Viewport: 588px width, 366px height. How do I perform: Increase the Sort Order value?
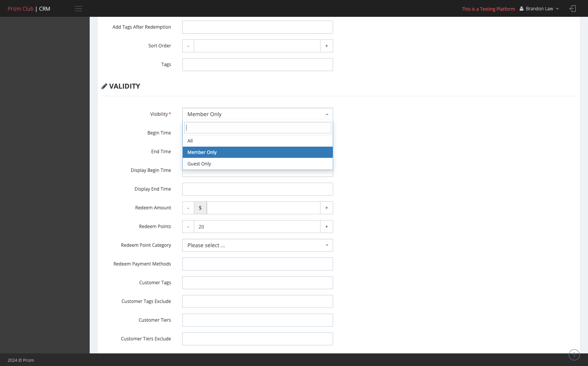327,46
